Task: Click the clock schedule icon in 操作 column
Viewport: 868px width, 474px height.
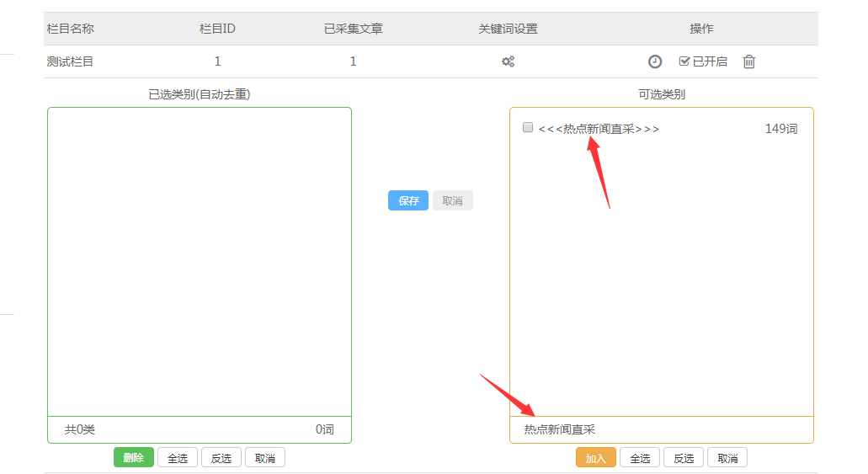Action: [x=654, y=61]
